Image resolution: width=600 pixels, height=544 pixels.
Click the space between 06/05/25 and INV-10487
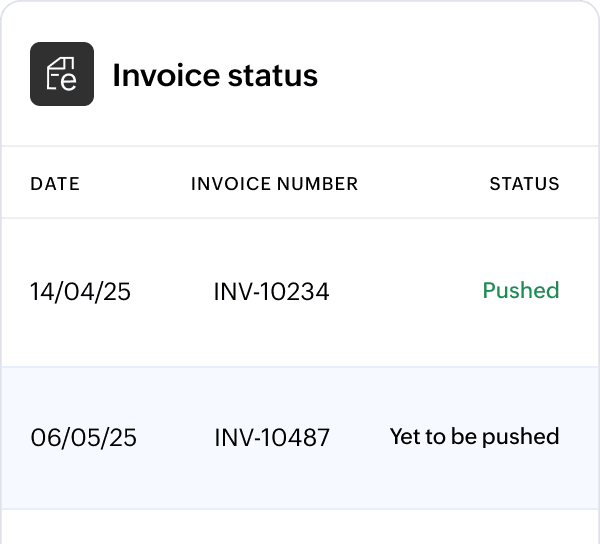click(x=175, y=437)
